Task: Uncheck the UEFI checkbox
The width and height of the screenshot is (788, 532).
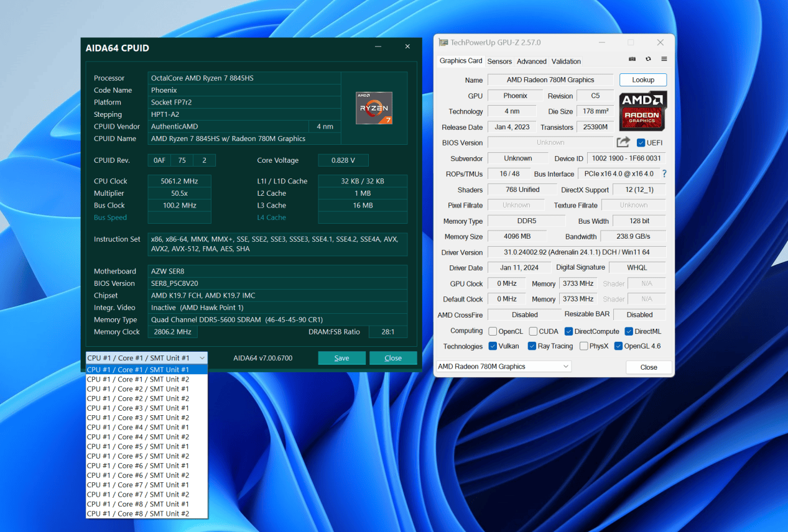Action: [x=641, y=143]
